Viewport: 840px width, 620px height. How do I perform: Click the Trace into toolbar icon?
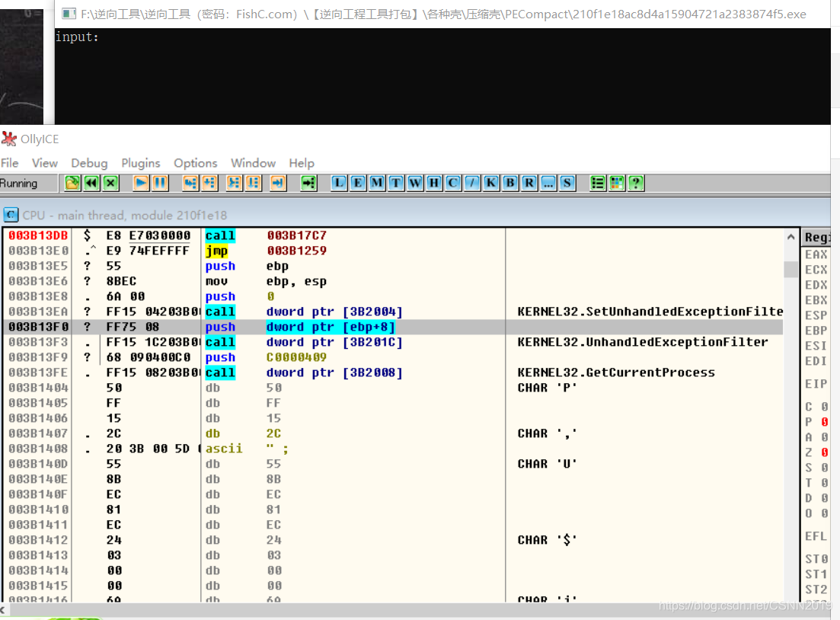[x=234, y=184]
